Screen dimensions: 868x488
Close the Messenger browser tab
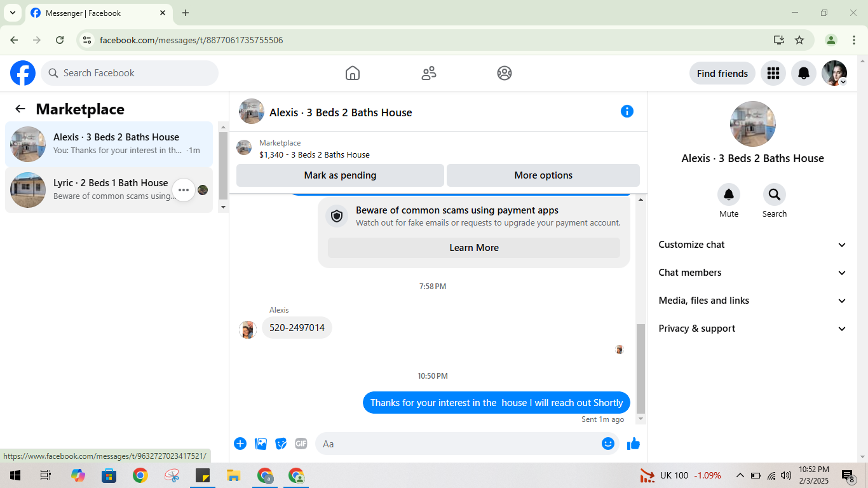pos(163,13)
